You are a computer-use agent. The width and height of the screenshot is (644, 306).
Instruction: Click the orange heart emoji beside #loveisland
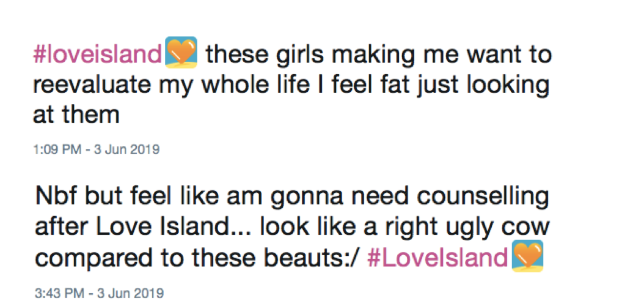click(x=181, y=53)
